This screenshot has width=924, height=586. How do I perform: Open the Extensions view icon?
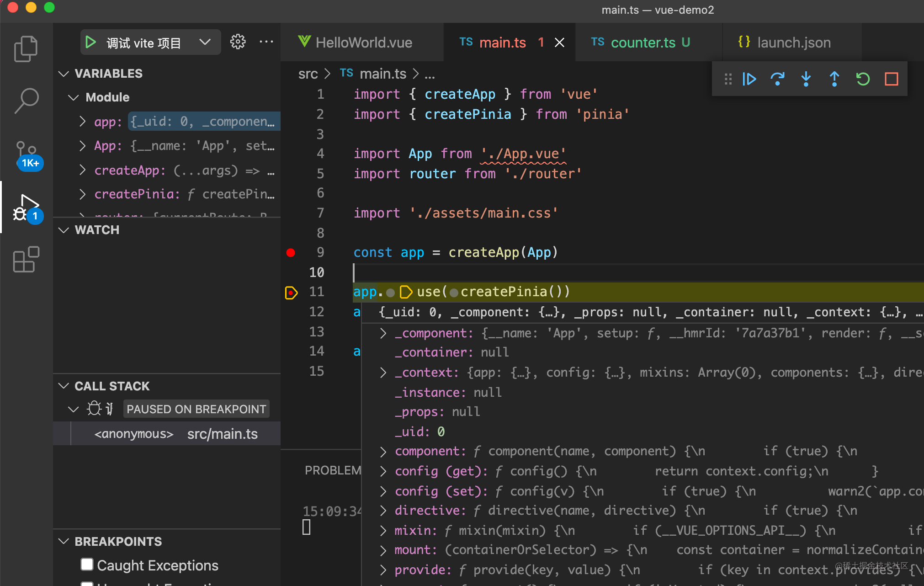26,260
